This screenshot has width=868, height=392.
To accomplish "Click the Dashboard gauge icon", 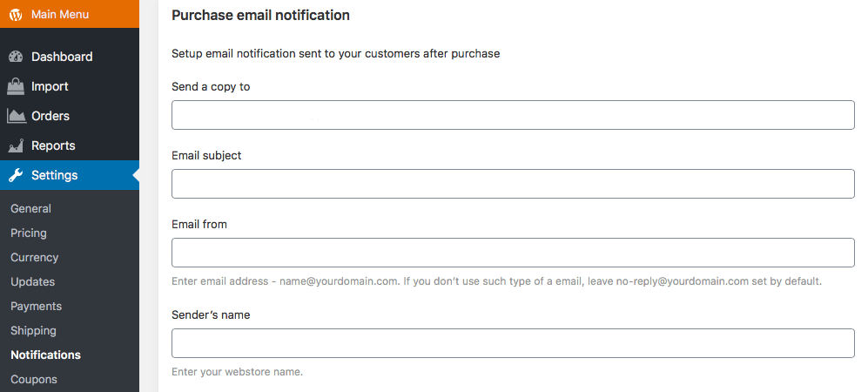I will pyautogui.click(x=16, y=57).
